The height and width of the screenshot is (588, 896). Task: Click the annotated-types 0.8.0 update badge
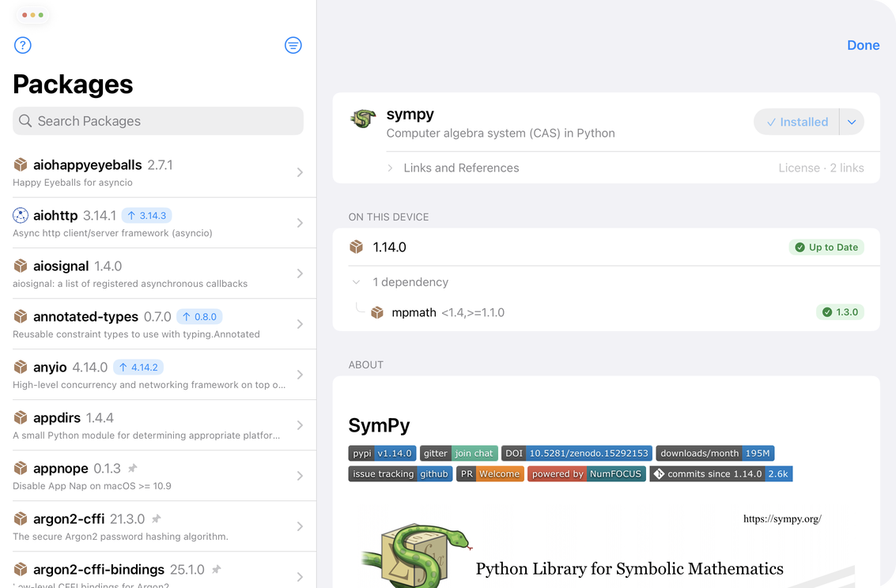coord(199,317)
